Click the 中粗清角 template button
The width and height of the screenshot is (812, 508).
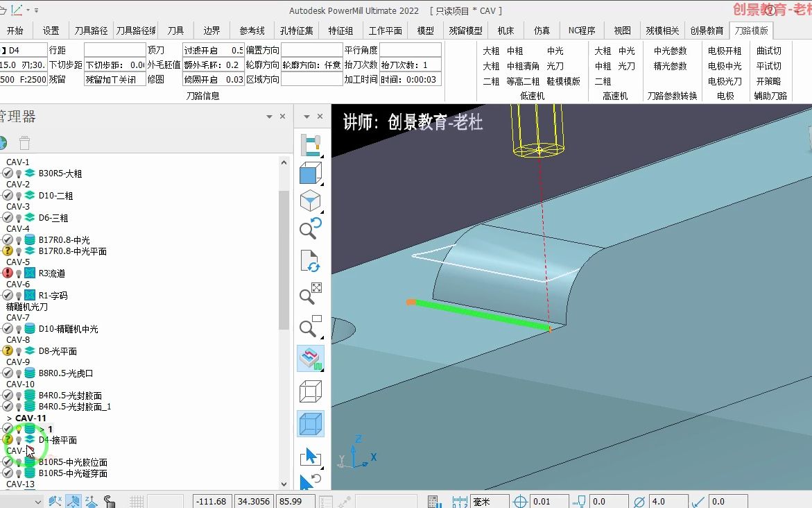[x=523, y=66]
